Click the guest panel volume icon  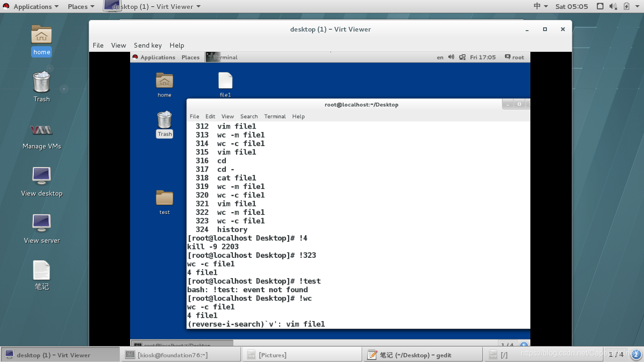[451, 57]
